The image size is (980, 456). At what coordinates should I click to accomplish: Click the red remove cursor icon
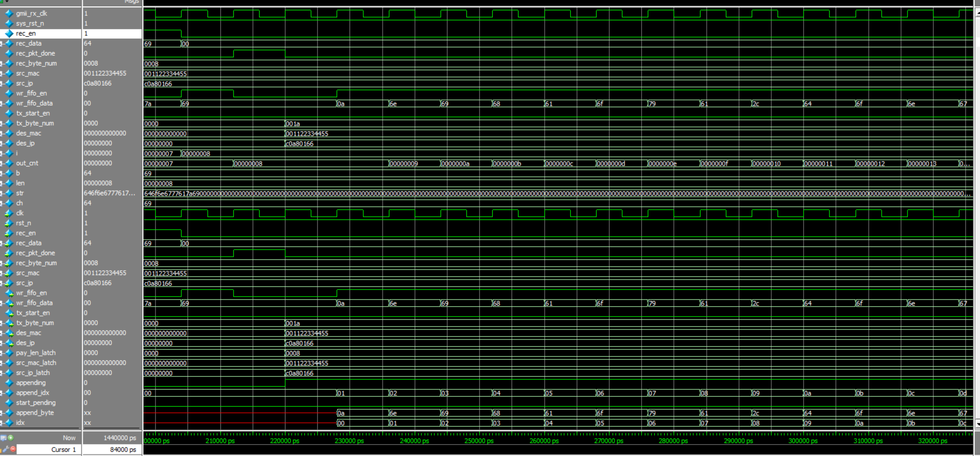click(x=13, y=449)
